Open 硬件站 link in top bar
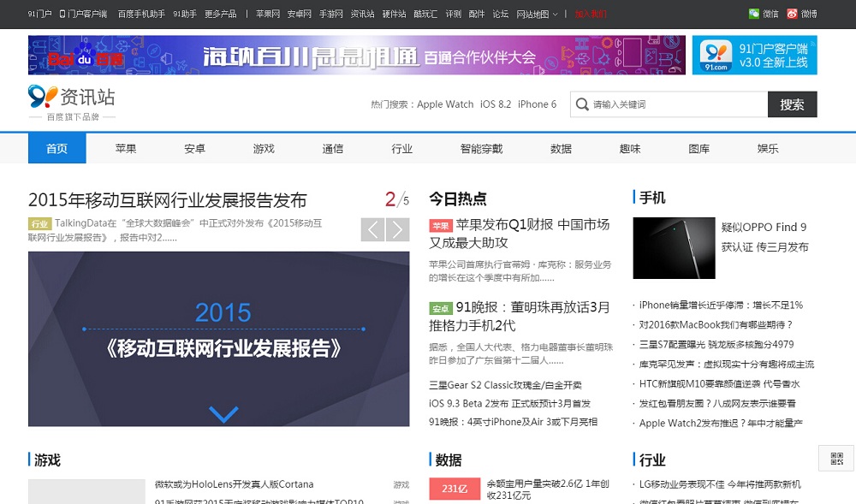This screenshot has width=856, height=504. click(x=394, y=15)
